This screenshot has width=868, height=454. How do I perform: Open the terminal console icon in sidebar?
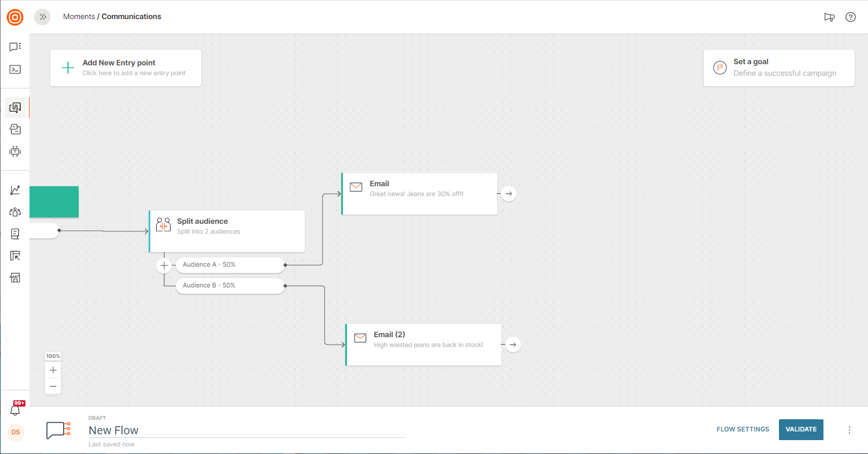tap(15, 69)
